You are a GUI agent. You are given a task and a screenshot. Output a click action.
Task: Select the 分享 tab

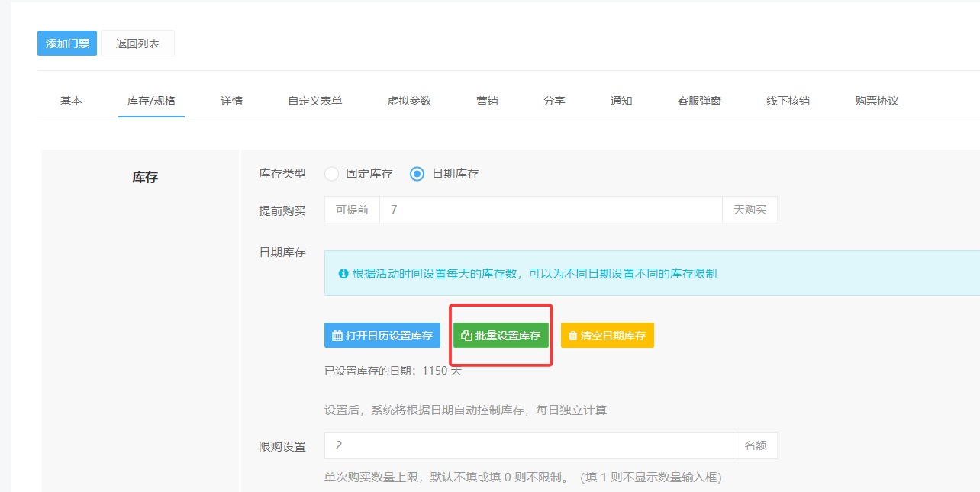click(554, 101)
